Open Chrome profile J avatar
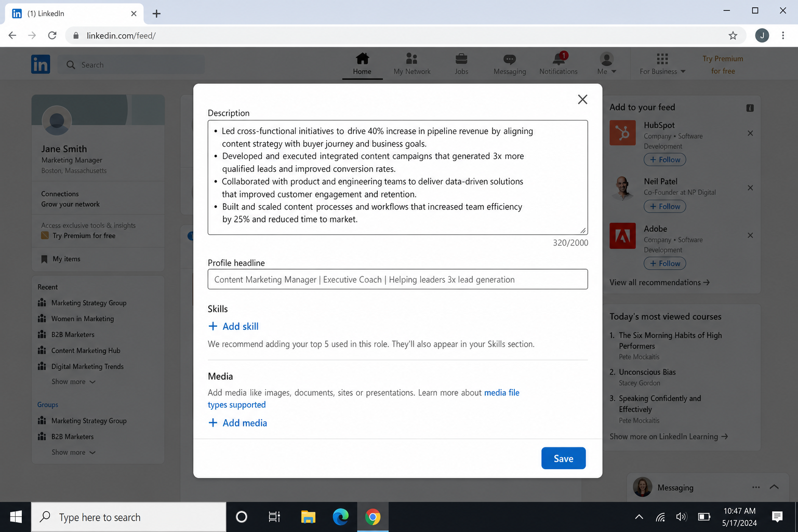The height and width of the screenshot is (532, 798). click(x=762, y=35)
